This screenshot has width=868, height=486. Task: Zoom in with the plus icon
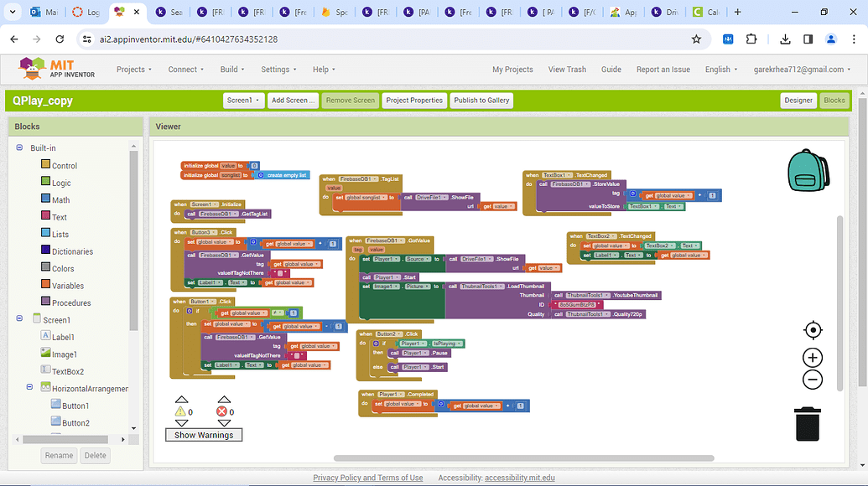(x=812, y=358)
